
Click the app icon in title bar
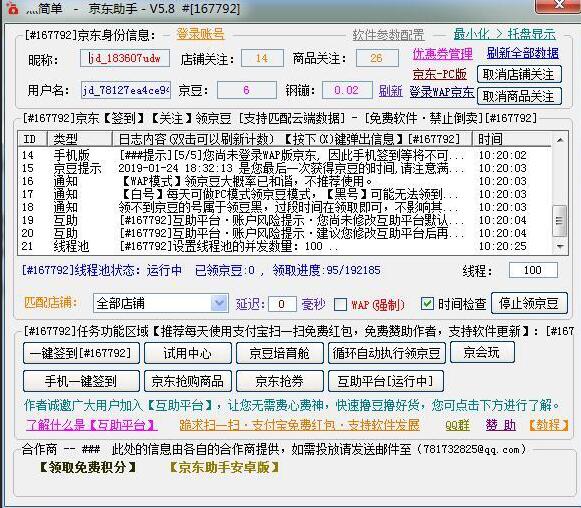click(13, 9)
